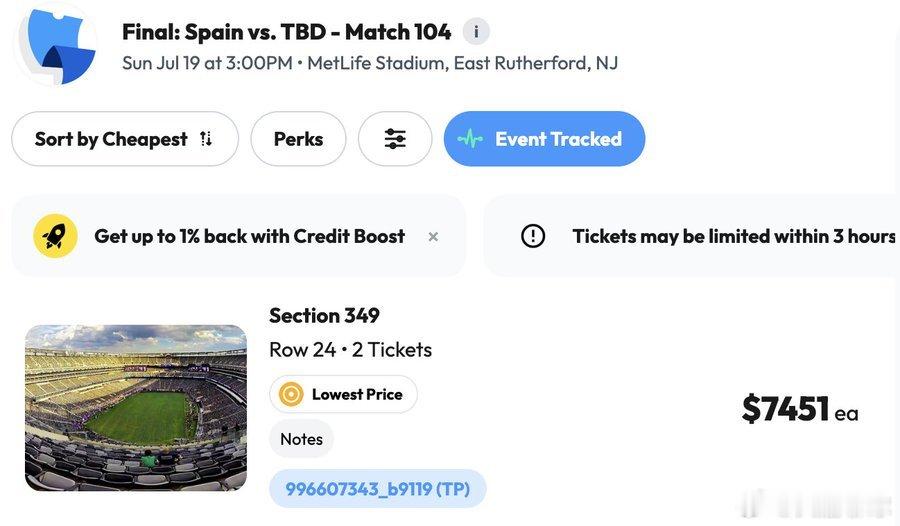The height and width of the screenshot is (526, 900).
Task: Click the gold coin Lowest Price icon
Action: coord(291,394)
